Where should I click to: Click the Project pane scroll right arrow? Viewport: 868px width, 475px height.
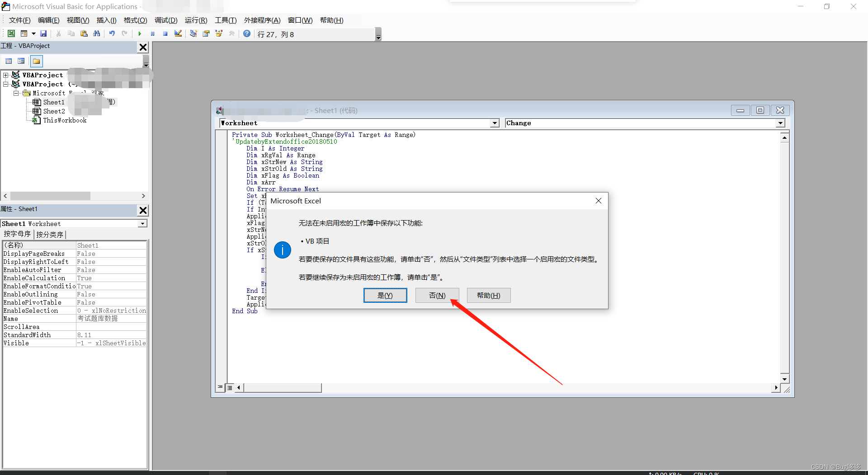point(143,196)
